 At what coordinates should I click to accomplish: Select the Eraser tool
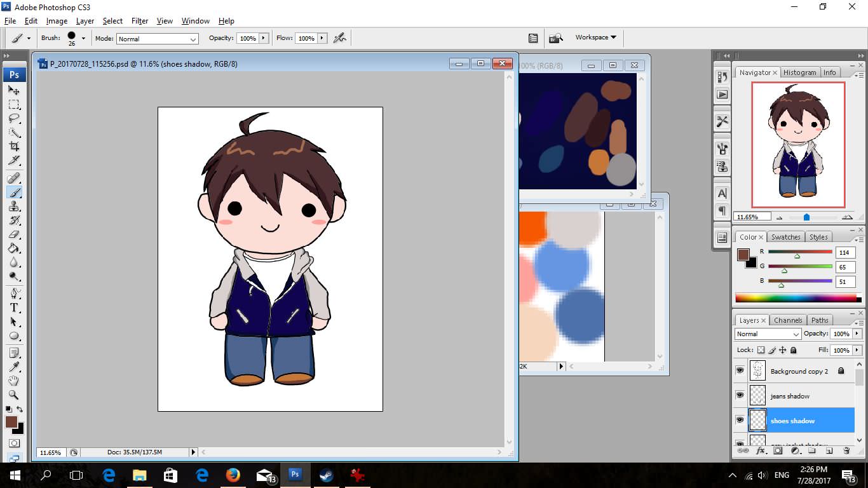pos(14,234)
